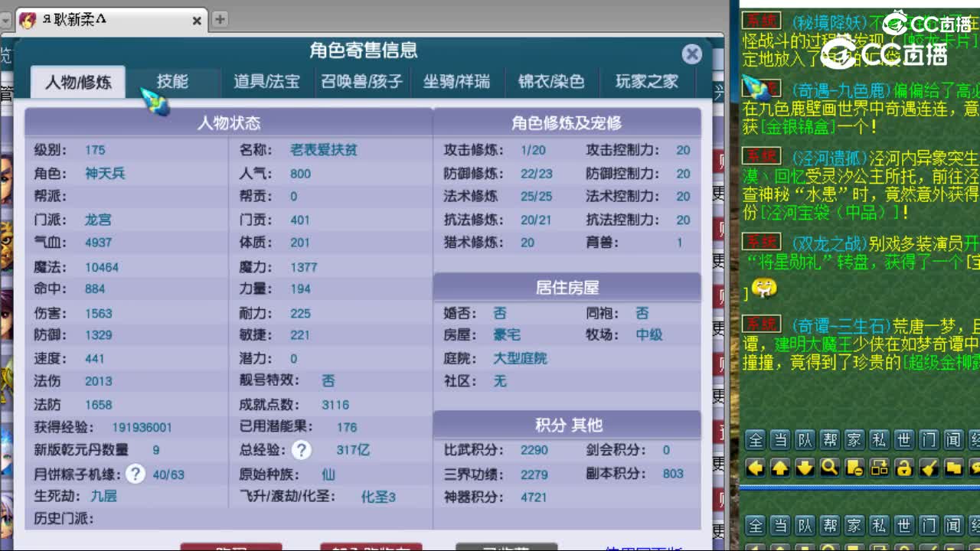Click the 泾河宝袋（中品） item link
The image size is (980, 551).
tap(830, 211)
